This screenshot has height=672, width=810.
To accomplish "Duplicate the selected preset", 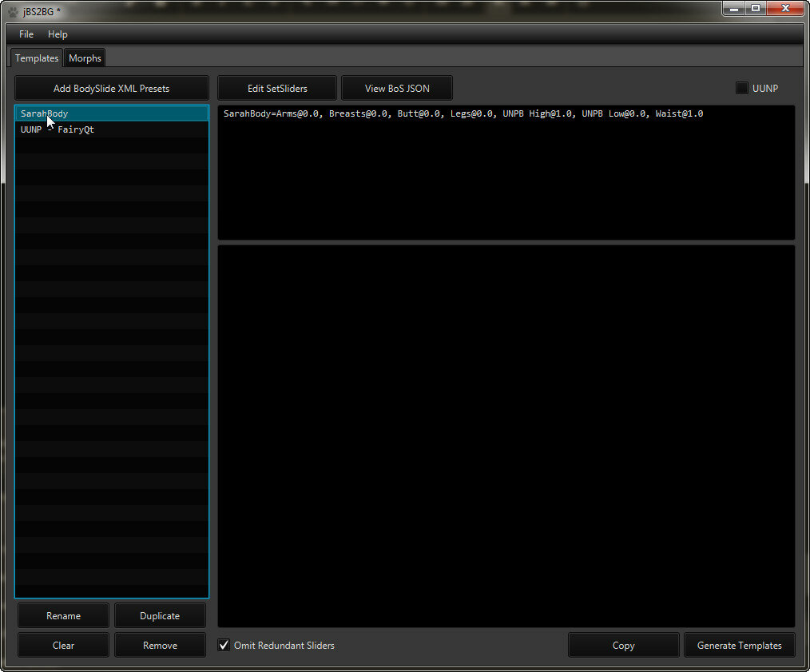I will point(160,615).
